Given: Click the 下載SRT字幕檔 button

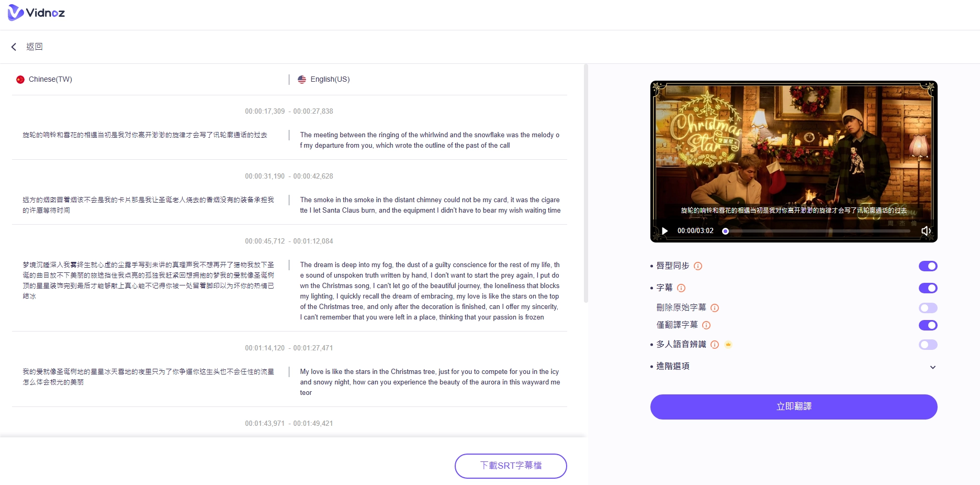Looking at the screenshot, I should 510,466.
